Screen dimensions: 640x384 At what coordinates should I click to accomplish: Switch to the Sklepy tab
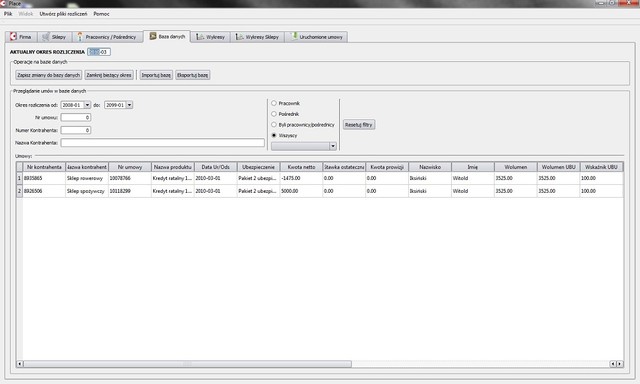55,37
